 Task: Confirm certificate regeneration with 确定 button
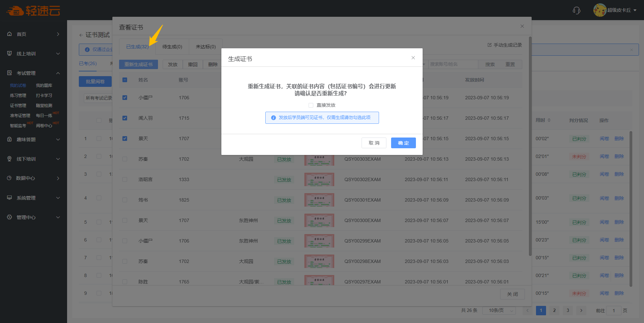click(403, 143)
